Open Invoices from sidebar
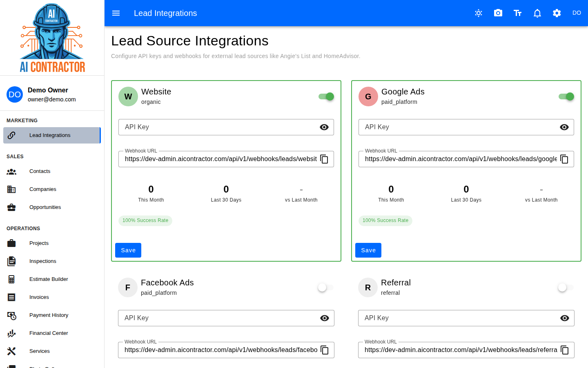Screen dimensions: 588x368 click(52, 297)
